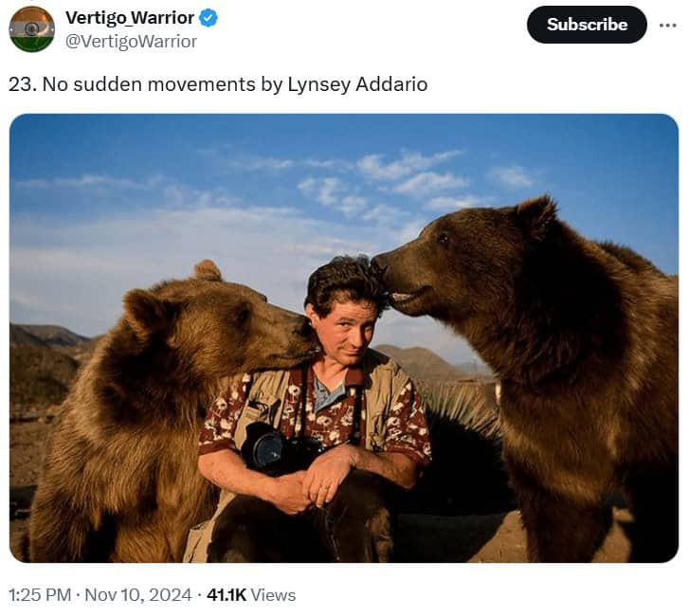
Task: Click the 41.1K view count
Action: 226,595
